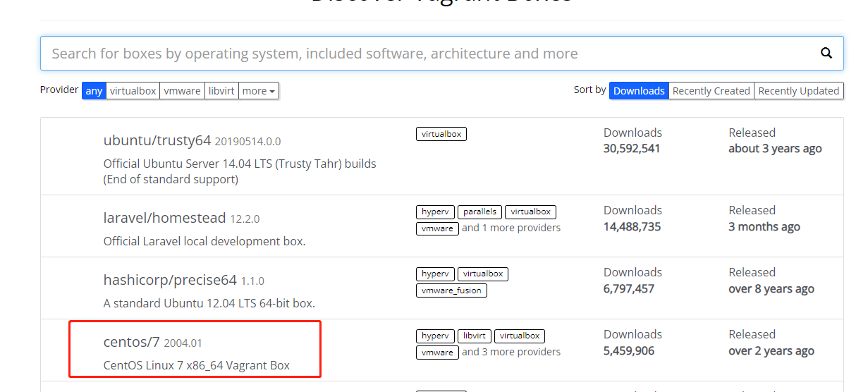Open the laravel/homestead box
Screen dimensions: 868x392
[164, 218]
